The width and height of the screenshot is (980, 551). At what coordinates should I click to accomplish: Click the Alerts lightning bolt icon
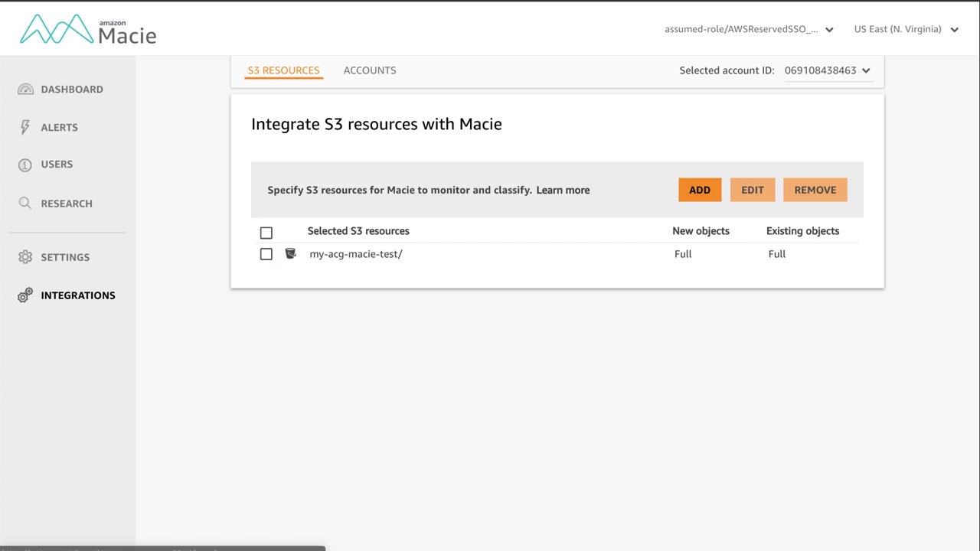coord(25,127)
